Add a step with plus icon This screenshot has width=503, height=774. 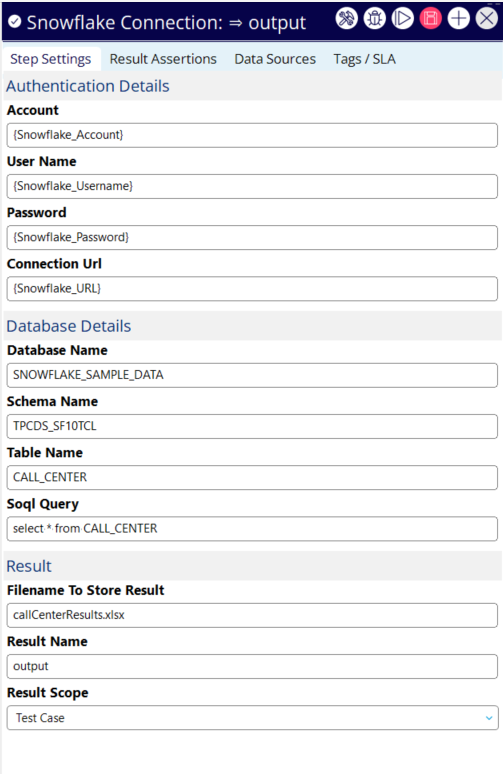point(459,19)
